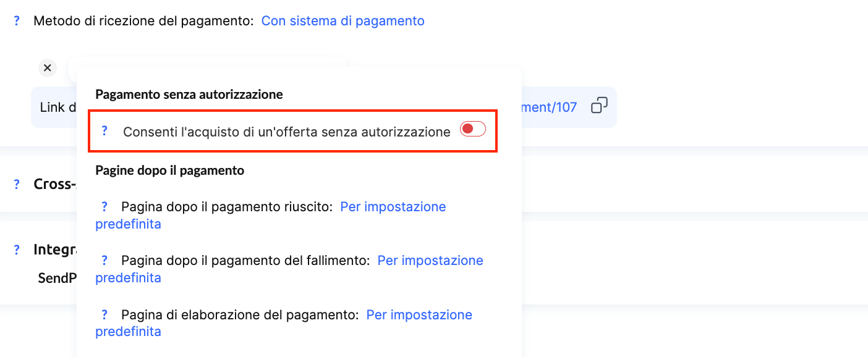868x357 pixels.
Task: Change the successful payment page default setting
Action: 393,207
